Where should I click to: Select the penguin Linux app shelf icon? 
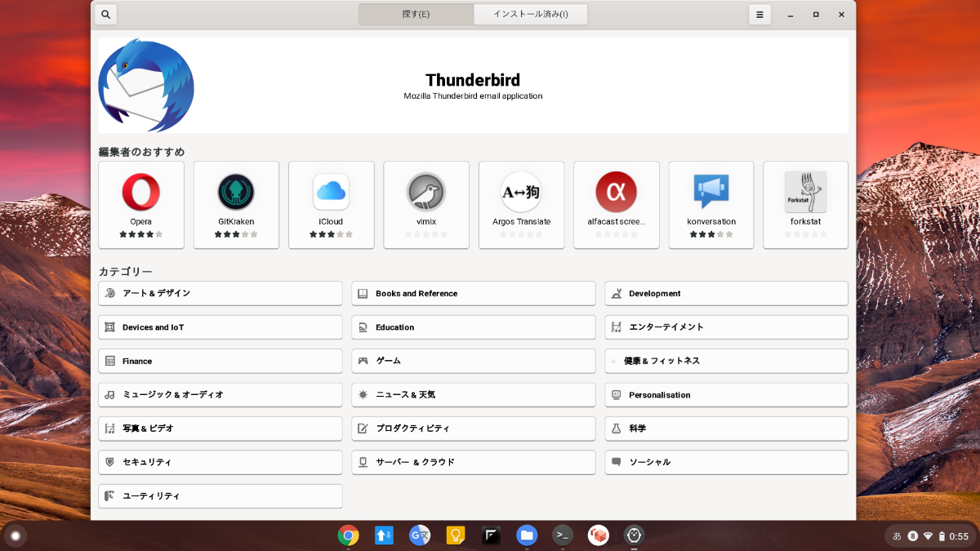634,535
